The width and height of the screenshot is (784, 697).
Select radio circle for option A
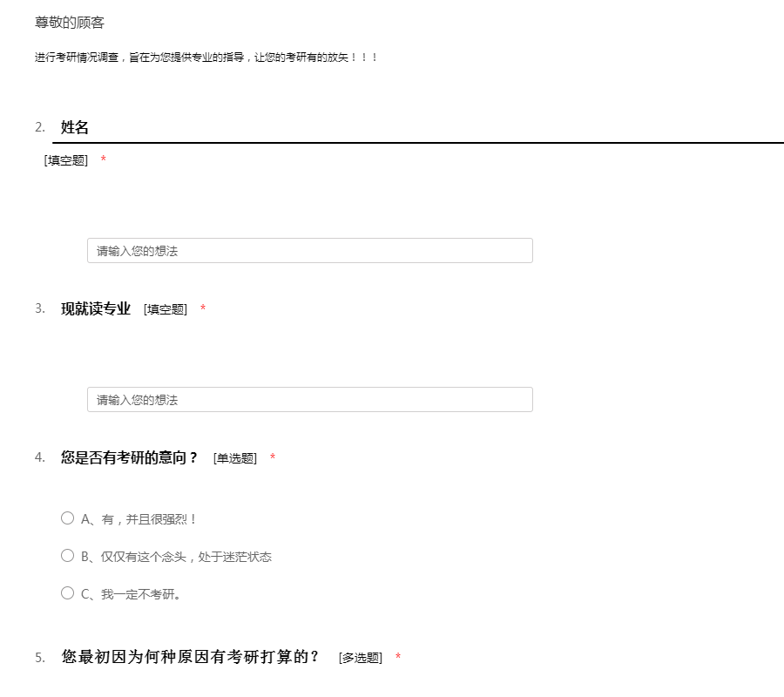pyautogui.click(x=68, y=518)
